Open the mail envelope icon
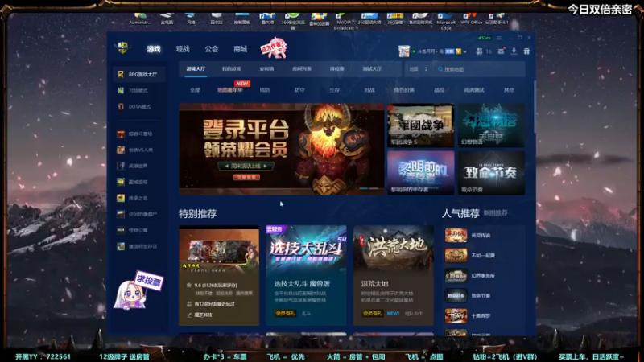Viewport: 644px width, 362px height. [x=501, y=51]
